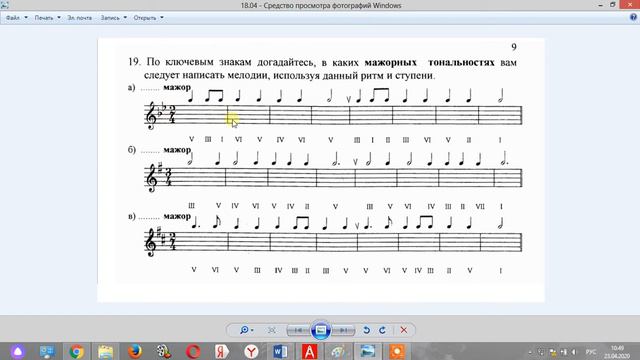Click the actual size fit button
The width and height of the screenshot is (640, 360).
click(x=271, y=330)
